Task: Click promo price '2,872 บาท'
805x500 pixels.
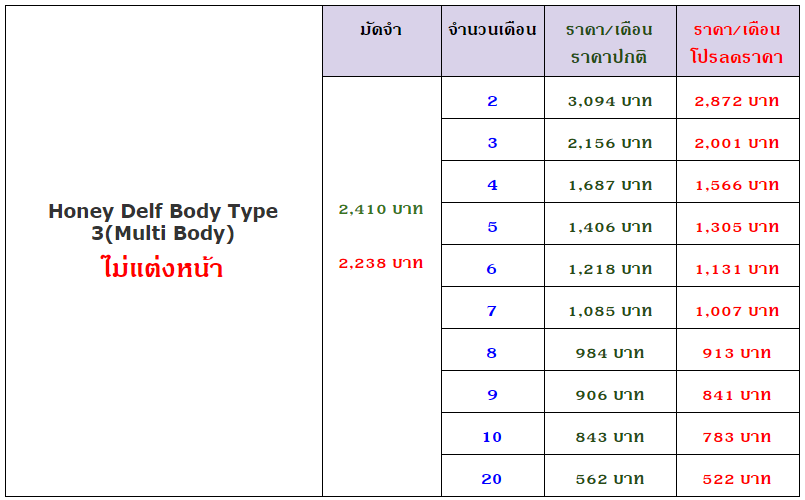Action: [x=737, y=101]
